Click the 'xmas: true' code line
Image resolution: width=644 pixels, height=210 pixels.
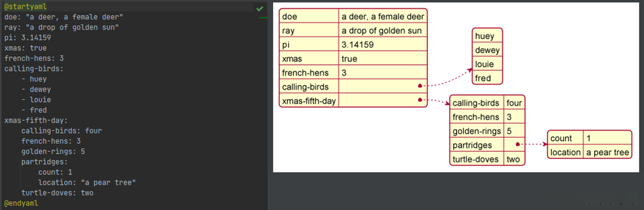(x=25, y=48)
